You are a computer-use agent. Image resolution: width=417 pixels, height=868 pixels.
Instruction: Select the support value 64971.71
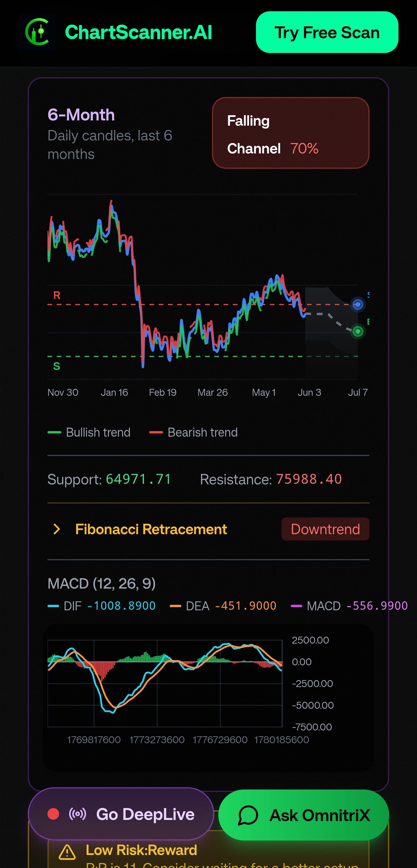click(x=138, y=479)
